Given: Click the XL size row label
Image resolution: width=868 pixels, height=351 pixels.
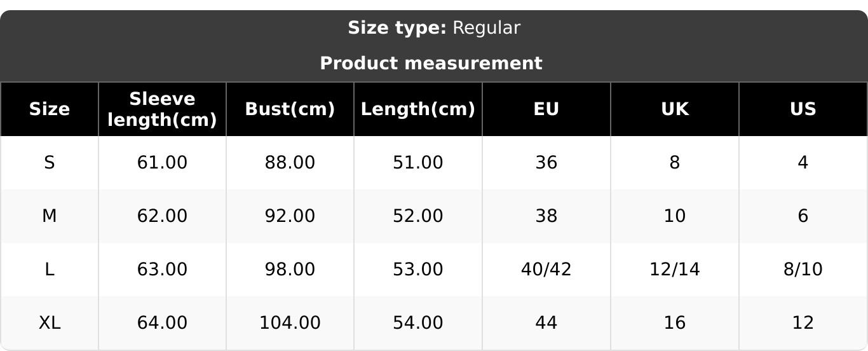Looking at the screenshot, I should click(x=50, y=323).
